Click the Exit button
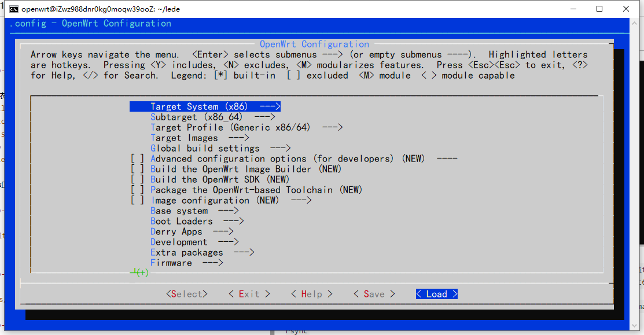This screenshot has height=335, width=644. tap(249, 294)
